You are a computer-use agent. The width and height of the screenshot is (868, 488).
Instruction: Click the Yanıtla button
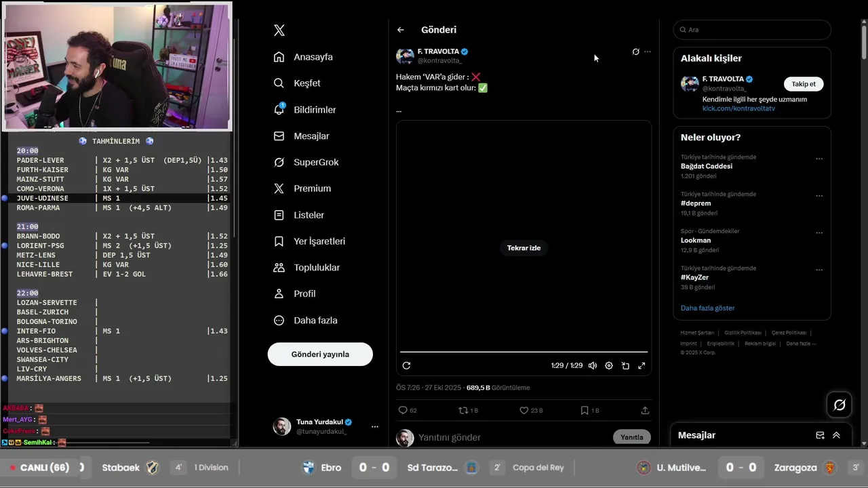tap(632, 437)
